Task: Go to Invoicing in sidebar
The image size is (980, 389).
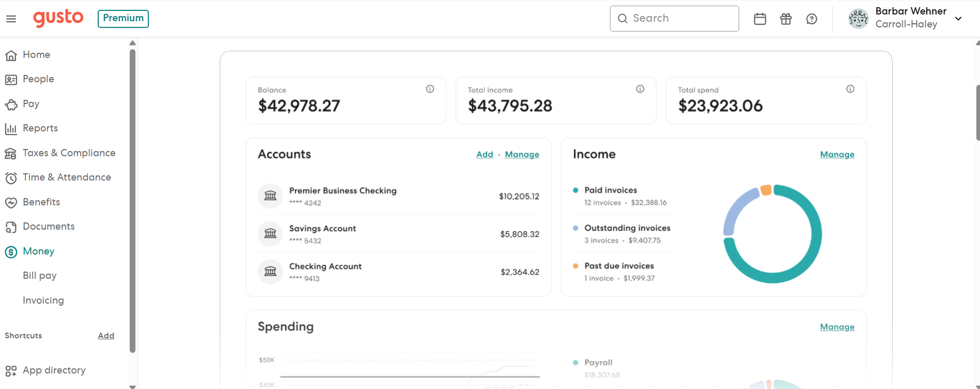Action: pyautogui.click(x=43, y=301)
